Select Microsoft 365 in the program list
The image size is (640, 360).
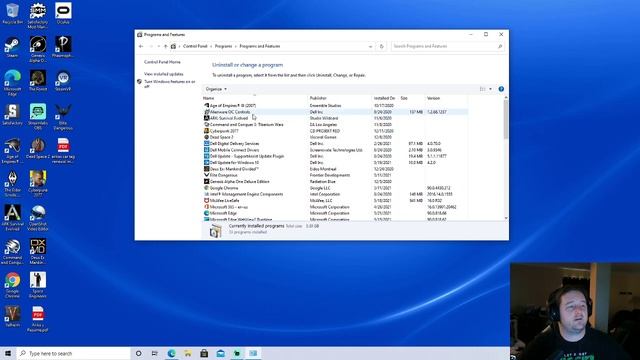coord(335,207)
